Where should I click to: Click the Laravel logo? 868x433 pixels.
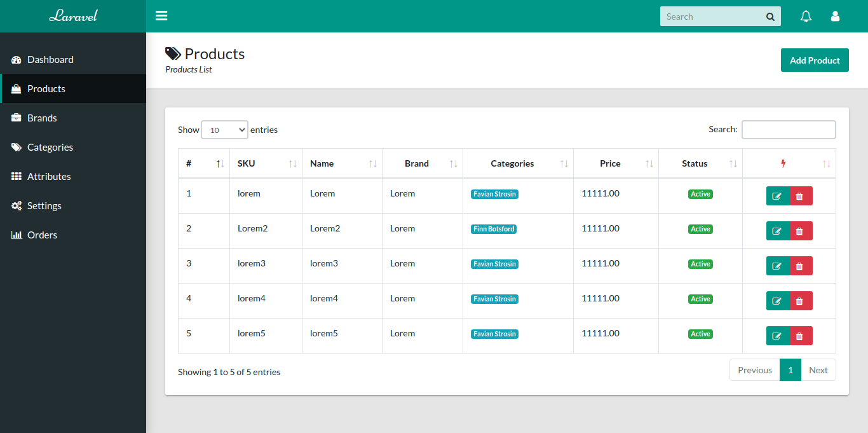[x=73, y=16]
